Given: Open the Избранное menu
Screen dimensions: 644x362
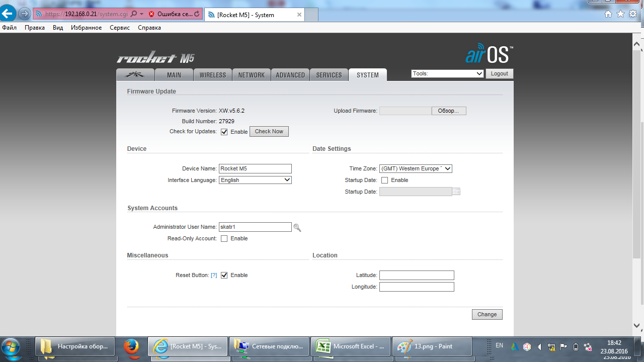Looking at the screenshot, I should (x=87, y=28).
